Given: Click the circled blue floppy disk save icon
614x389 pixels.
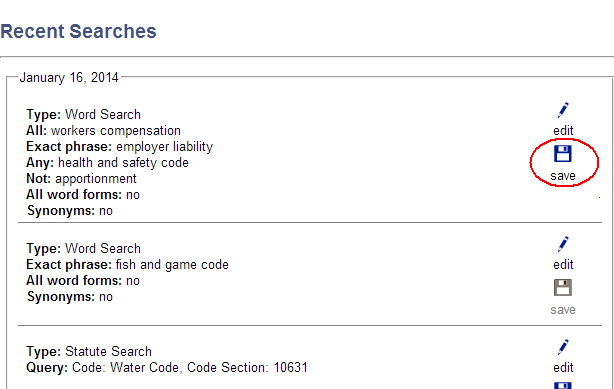Looking at the screenshot, I should 563,154.
